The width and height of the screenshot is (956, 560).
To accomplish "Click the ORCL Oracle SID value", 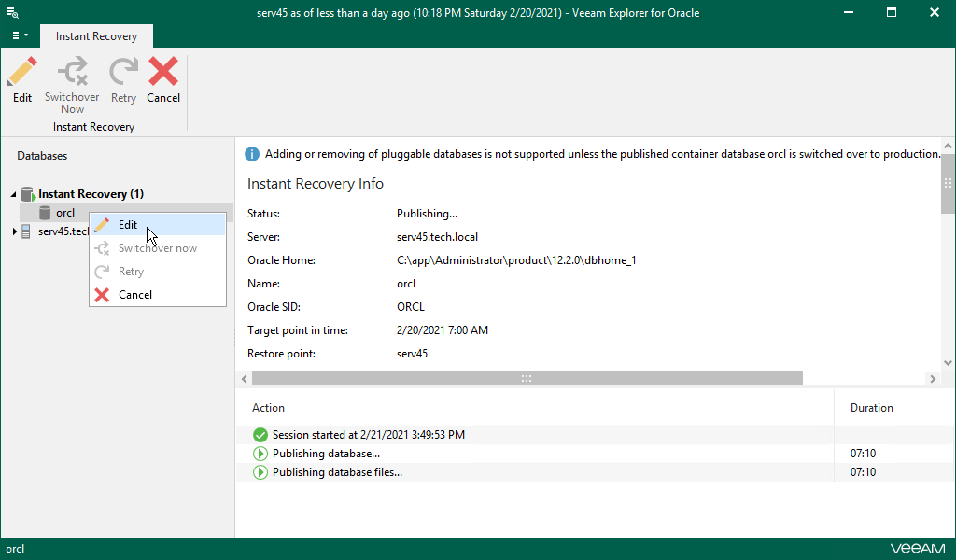I will click(411, 306).
